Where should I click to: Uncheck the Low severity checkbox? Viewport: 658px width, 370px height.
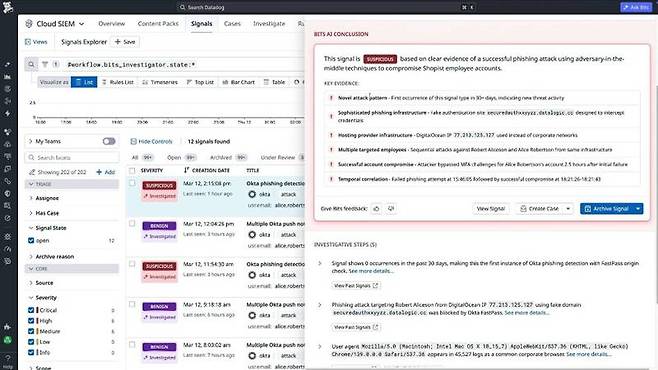click(31, 342)
